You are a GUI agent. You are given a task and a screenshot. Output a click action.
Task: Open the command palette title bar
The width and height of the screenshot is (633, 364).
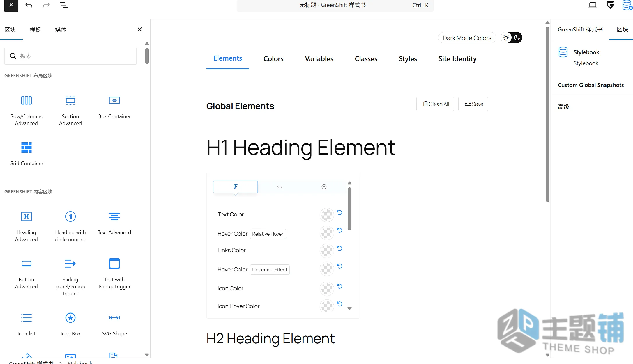pos(335,5)
